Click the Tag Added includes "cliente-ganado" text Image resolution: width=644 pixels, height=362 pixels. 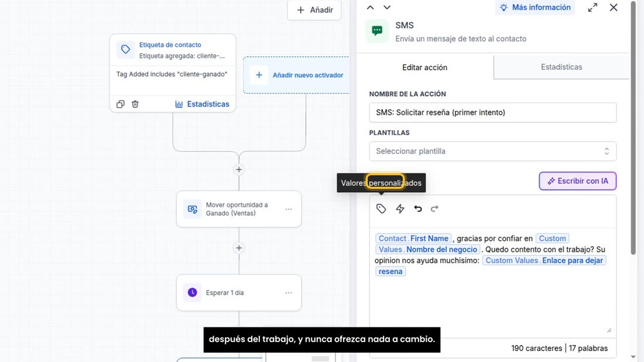pos(172,74)
